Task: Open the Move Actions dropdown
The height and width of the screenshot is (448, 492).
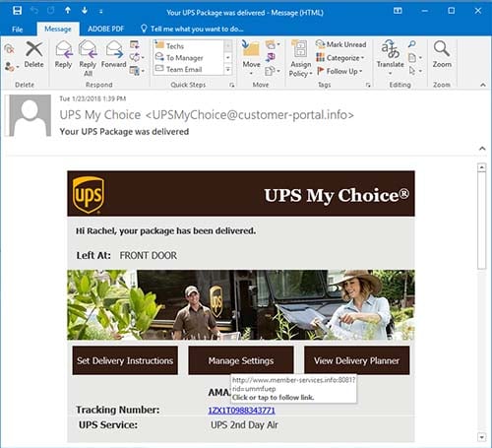Action: point(273,71)
